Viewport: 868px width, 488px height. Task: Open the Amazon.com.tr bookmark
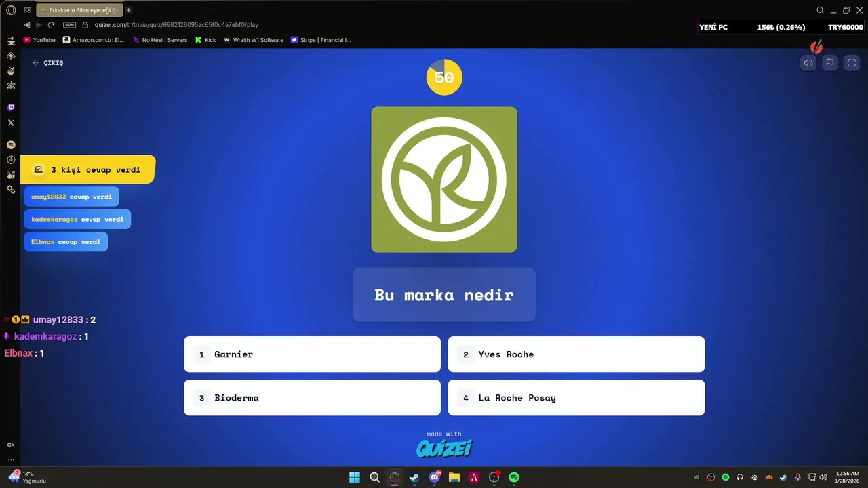coord(94,40)
